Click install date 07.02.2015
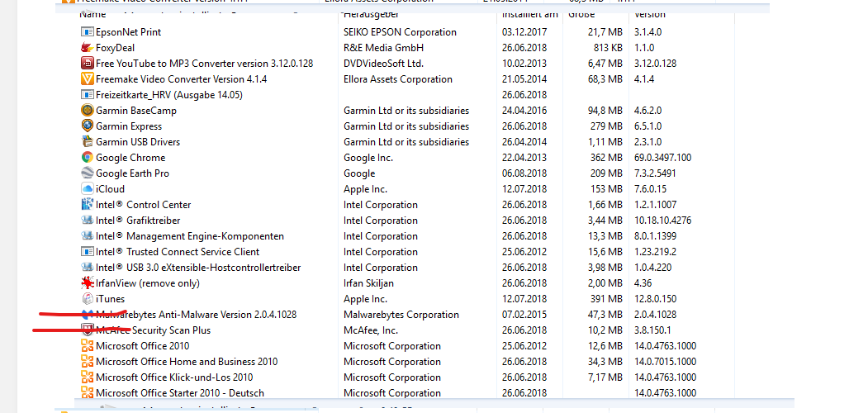Image resolution: width=868 pixels, height=413 pixels. [x=524, y=315]
